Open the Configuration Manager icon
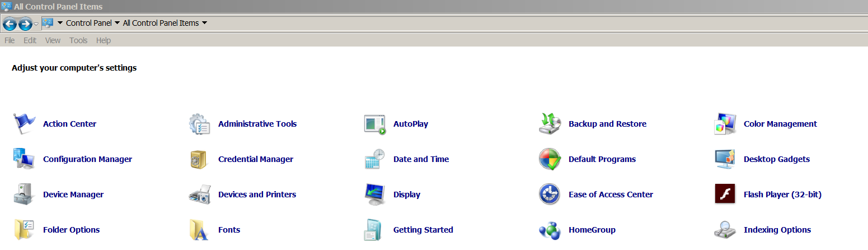 (x=24, y=159)
